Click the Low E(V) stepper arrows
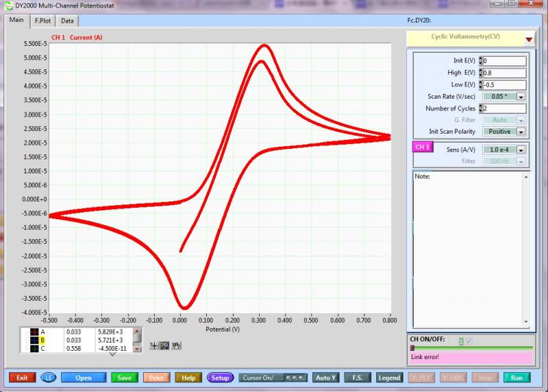This screenshot has width=548, height=392. 481,84
